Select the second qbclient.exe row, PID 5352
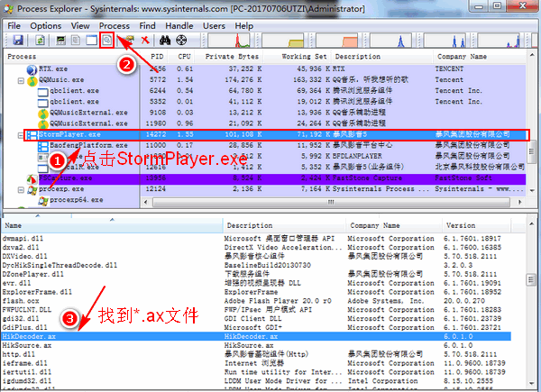 [x=265, y=102]
